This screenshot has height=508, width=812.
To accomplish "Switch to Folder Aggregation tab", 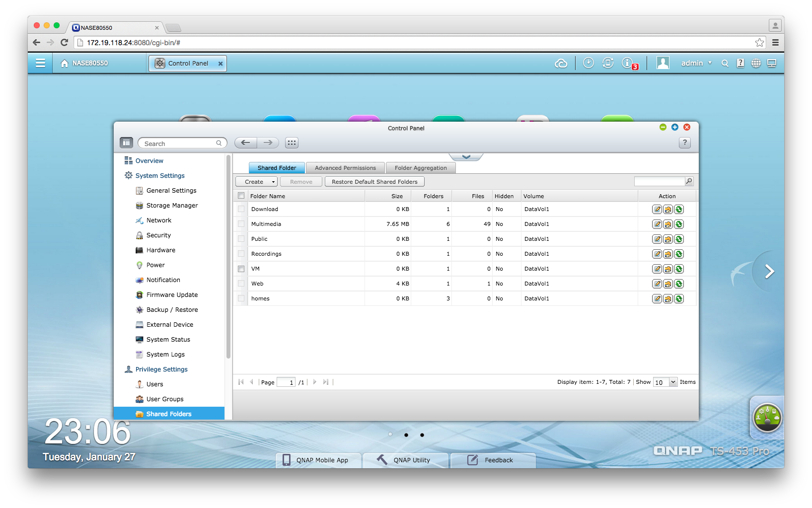I will point(421,168).
